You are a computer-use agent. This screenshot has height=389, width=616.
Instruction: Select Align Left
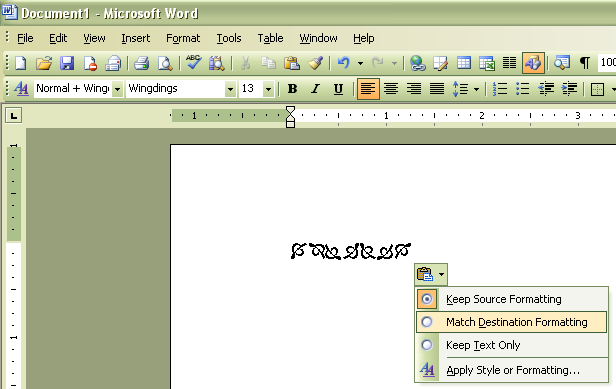pos(368,89)
